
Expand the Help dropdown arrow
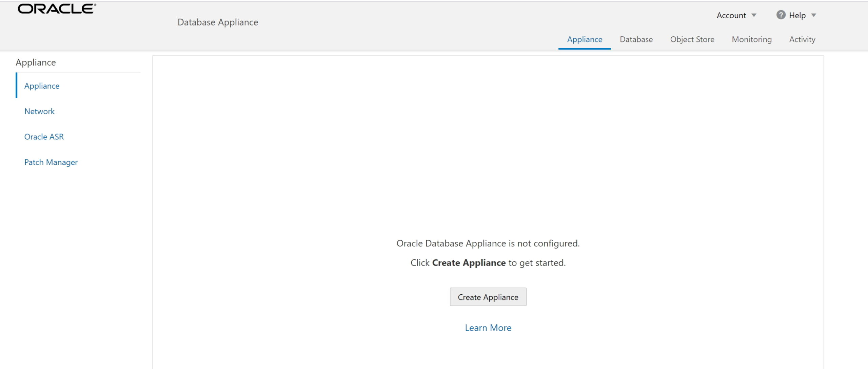click(813, 15)
